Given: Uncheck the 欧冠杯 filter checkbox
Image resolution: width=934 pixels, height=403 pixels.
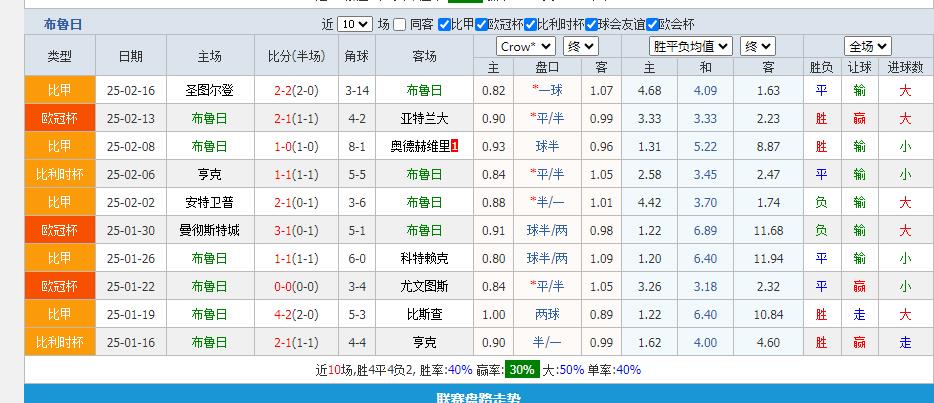Looking at the screenshot, I should [481, 24].
